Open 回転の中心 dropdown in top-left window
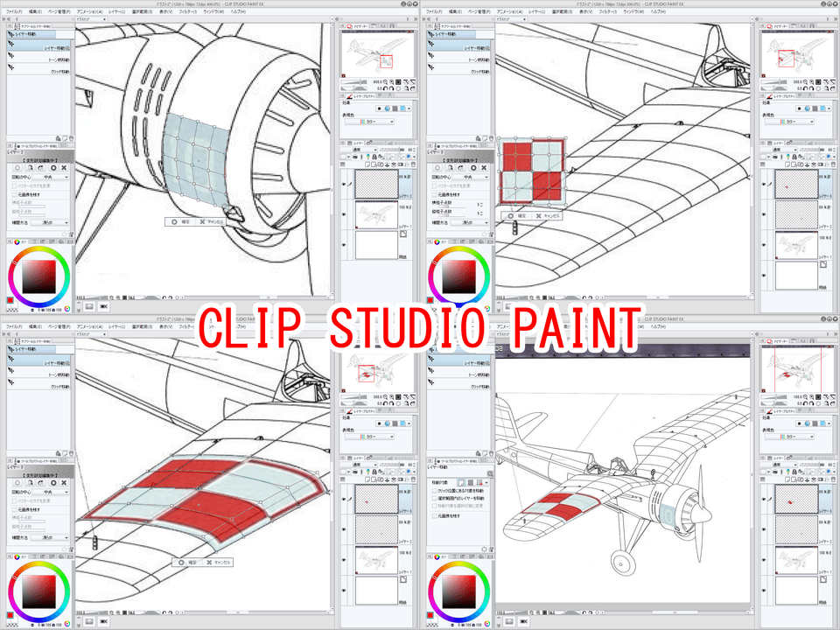 51,177
